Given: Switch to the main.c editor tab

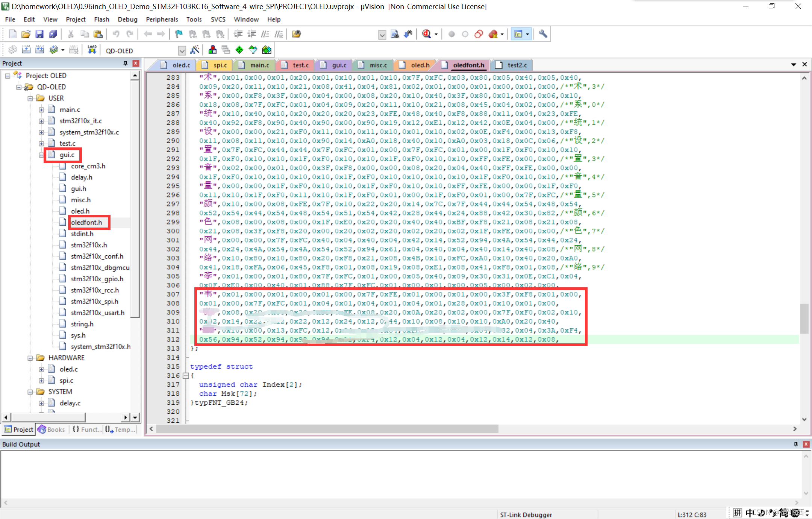Looking at the screenshot, I should click(x=259, y=65).
